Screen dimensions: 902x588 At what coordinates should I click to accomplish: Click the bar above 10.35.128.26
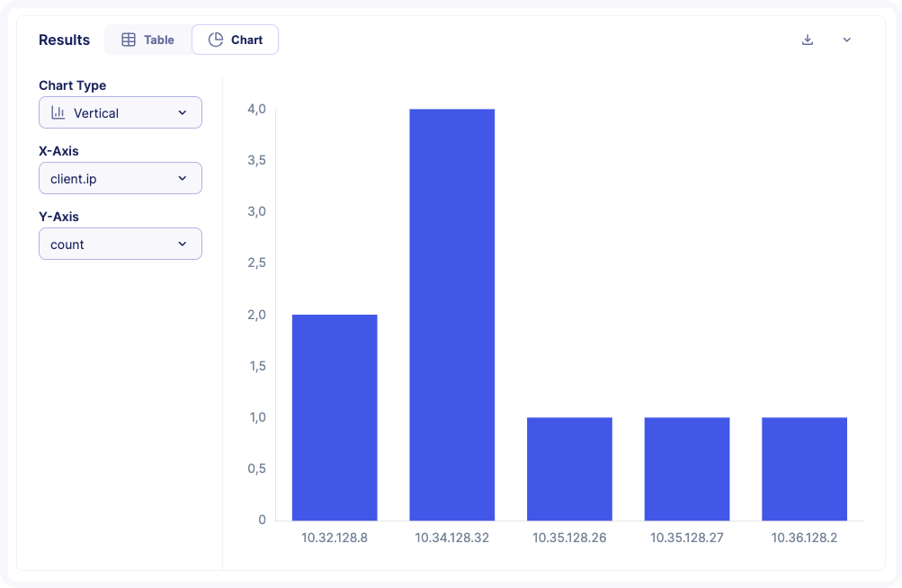click(x=569, y=468)
